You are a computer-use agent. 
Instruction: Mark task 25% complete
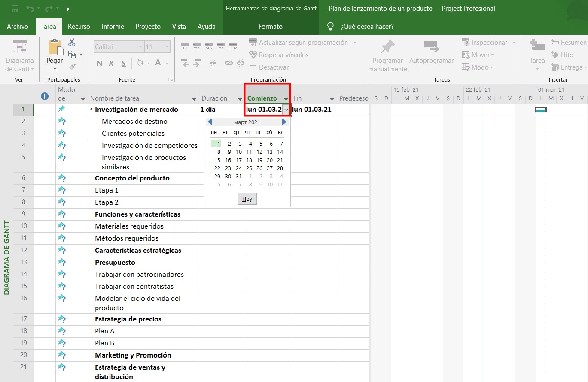pyautogui.click(x=197, y=46)
